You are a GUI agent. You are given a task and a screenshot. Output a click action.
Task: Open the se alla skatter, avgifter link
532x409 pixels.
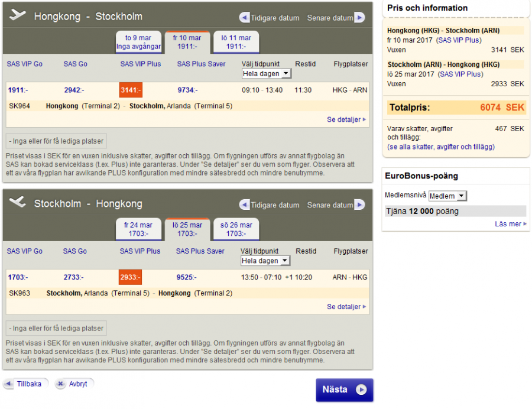[x=440, y=147]
